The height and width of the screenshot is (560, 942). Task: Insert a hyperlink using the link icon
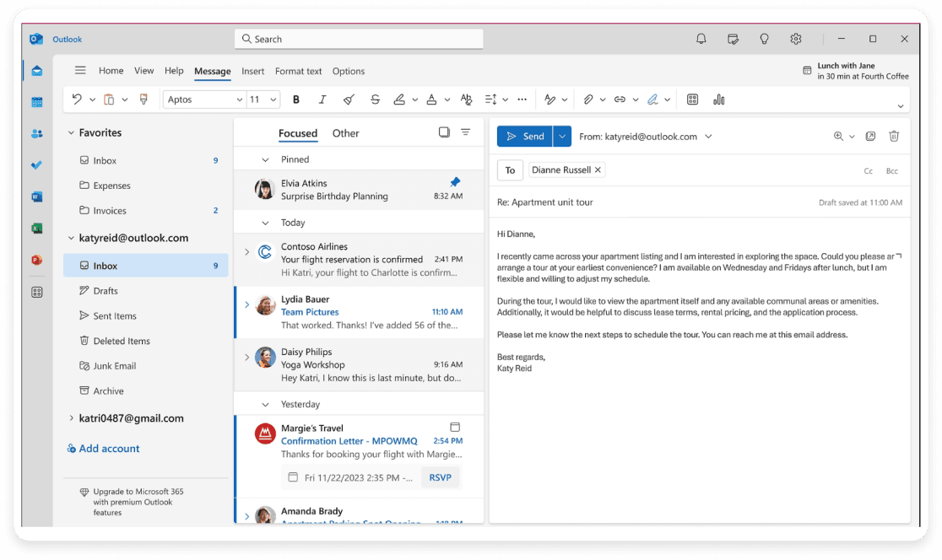(620, 99)
